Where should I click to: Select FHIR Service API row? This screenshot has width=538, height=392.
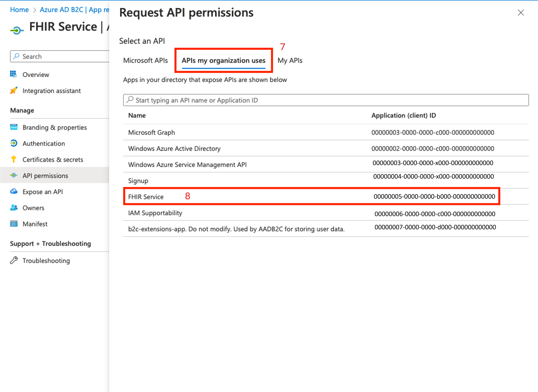click(146, 197)
